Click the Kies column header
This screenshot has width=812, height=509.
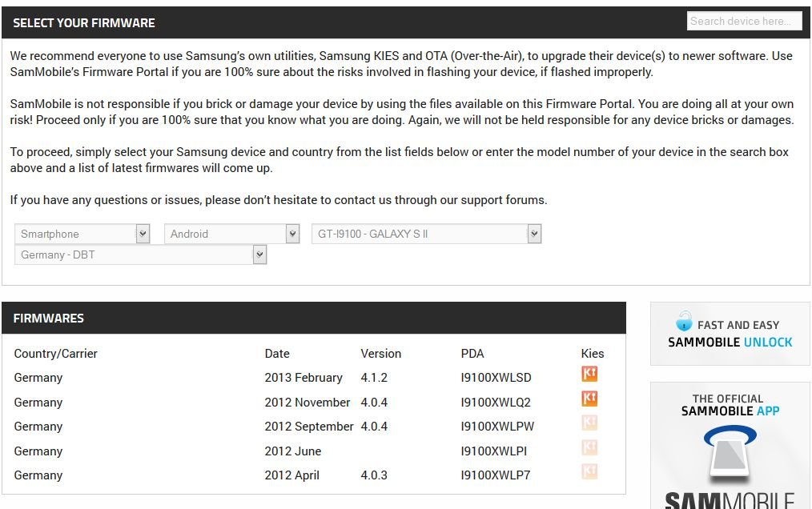pyautogui.click(x=593, y=354)
